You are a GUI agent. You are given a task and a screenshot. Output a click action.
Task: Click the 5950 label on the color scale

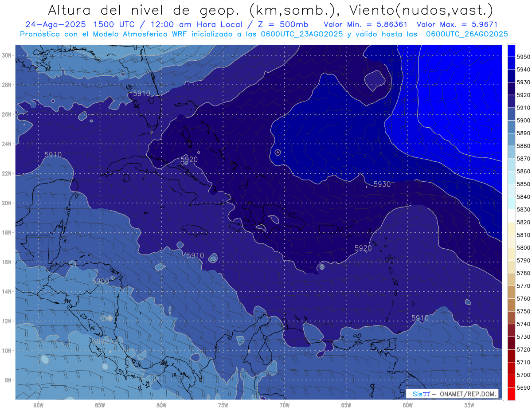point(524,57)
